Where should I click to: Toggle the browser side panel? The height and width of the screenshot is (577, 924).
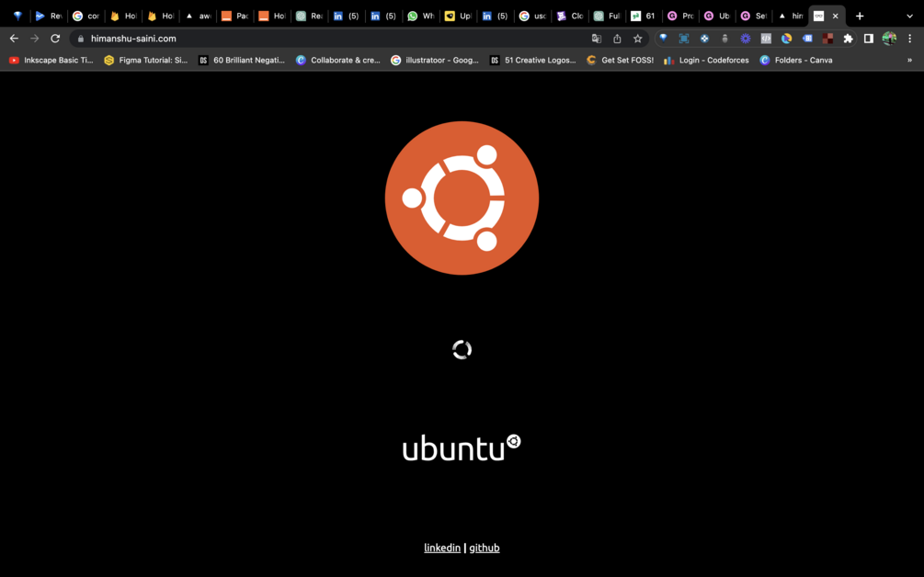869,39
